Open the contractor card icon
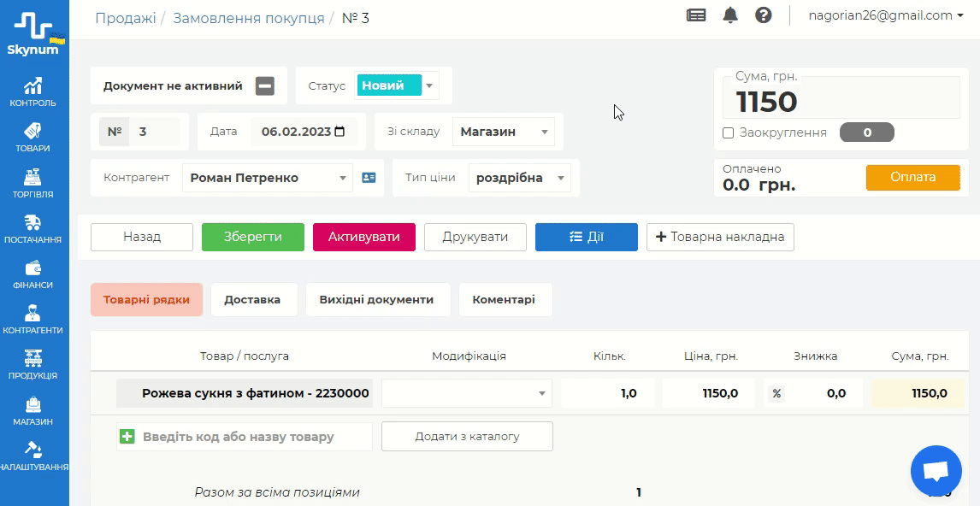 click(369, 178)
